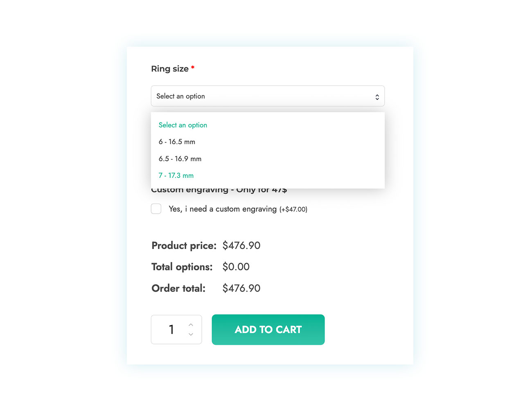
Task: Click the Custom engraving heading
Action: tap(219, 190)
